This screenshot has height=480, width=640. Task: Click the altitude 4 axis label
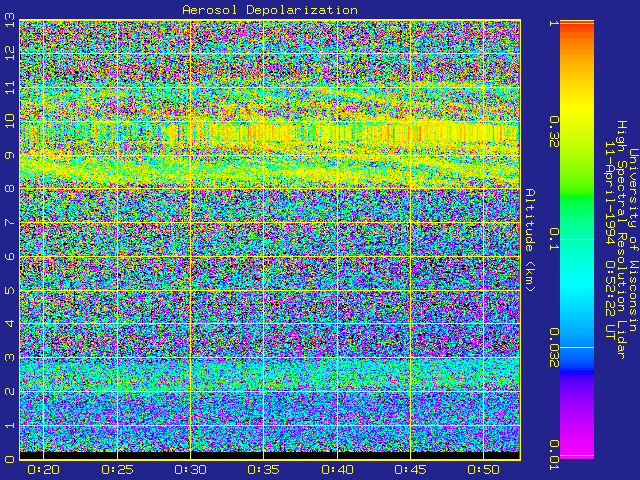(x=10, y=324)
